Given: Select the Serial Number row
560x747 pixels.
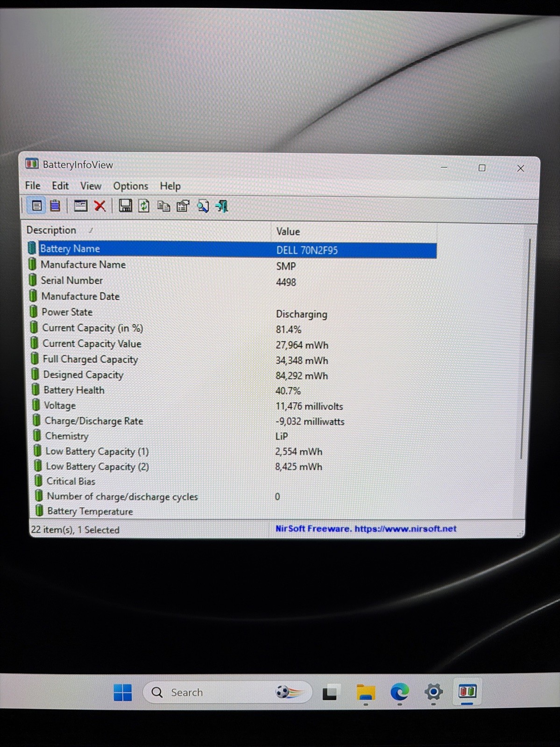Looking at the screenshot, I should (232, 281).
